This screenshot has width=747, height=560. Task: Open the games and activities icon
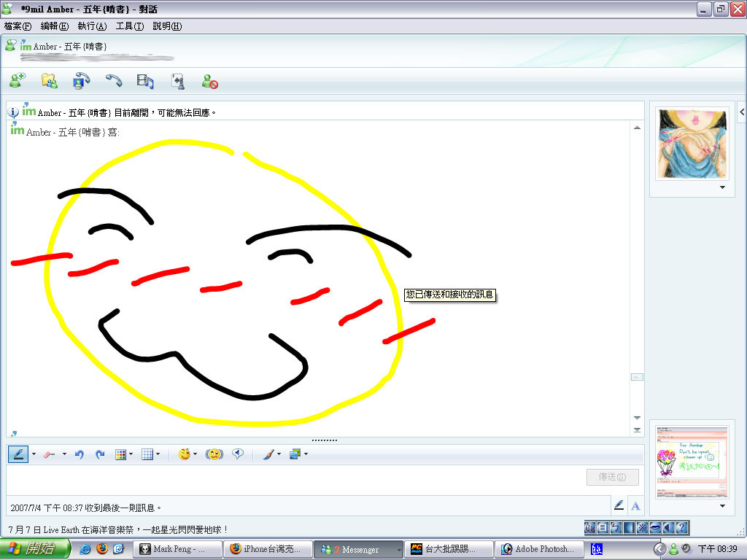coord(178,82)
